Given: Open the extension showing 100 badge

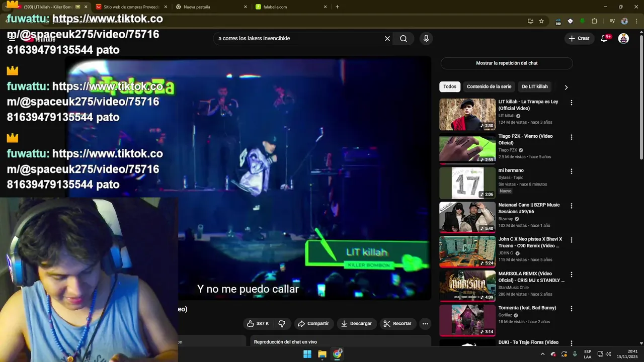Looking at the screenshot, I should 558,21.
